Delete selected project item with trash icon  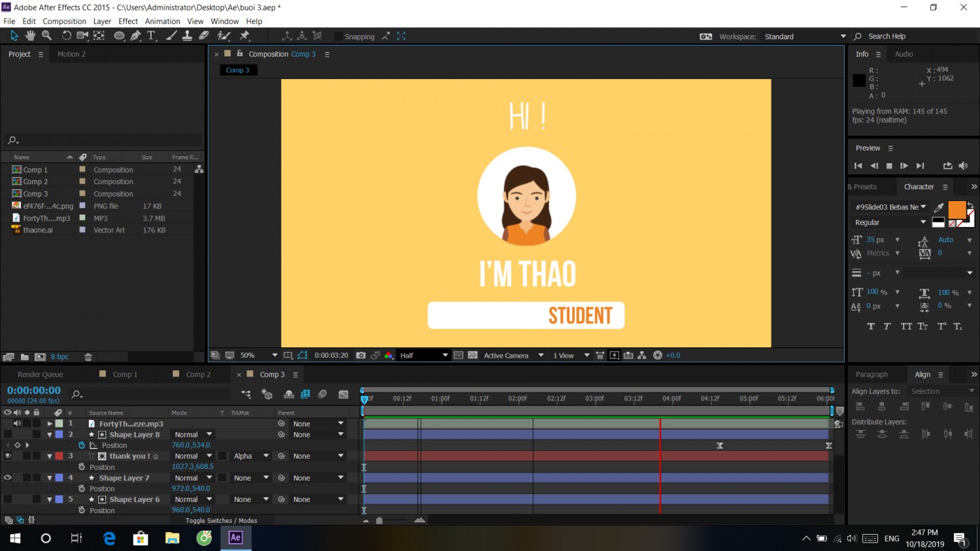pyautogui.click(x=88, y=357)
